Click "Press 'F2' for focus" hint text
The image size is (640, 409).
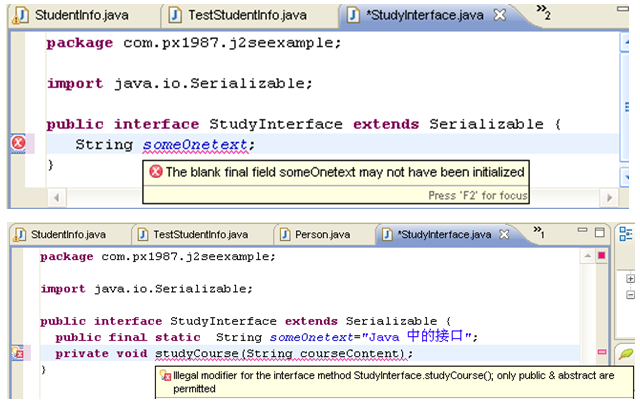tap(478, 196)
